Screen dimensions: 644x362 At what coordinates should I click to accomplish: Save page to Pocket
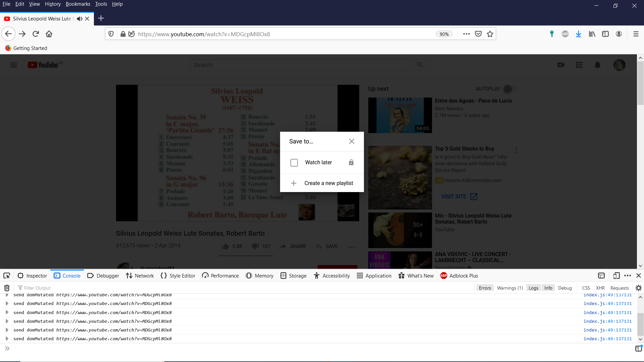point(478,34)
